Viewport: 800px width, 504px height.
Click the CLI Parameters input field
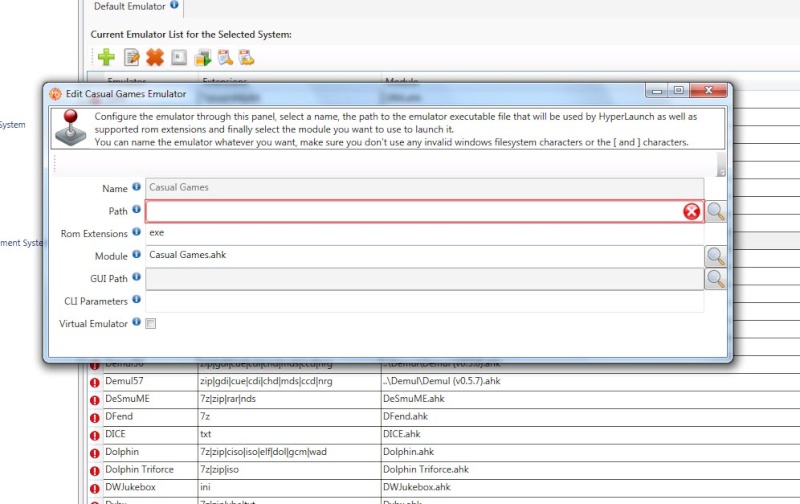point(424,301)
